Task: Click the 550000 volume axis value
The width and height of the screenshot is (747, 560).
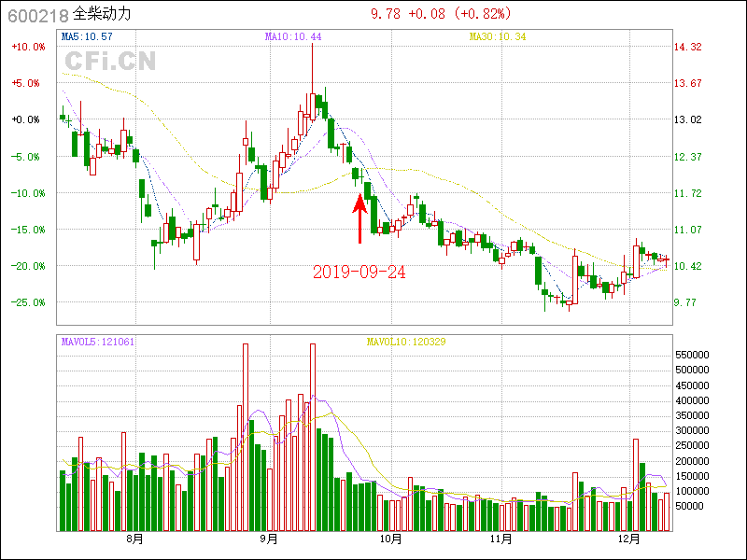Action: pyautogui.click(x=693, y=356)
